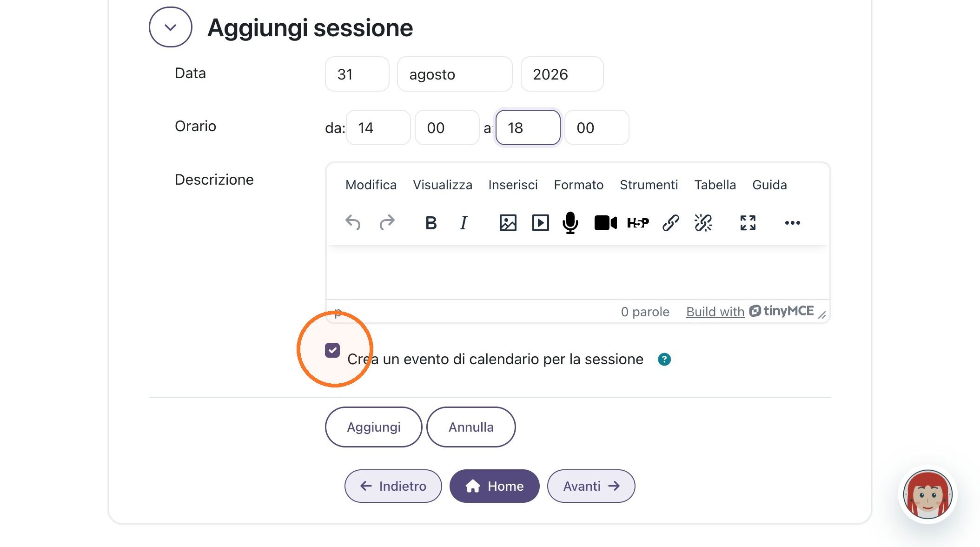Open the end minute dropdown after 18

pyautogui.click(x=597, y=127)
